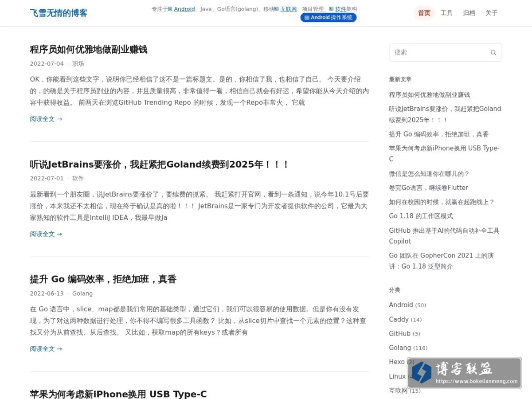Click 阅读全文 under the Go 编码效率 post
This screenshot has width=532, height=399.
(x=46, y=349)
